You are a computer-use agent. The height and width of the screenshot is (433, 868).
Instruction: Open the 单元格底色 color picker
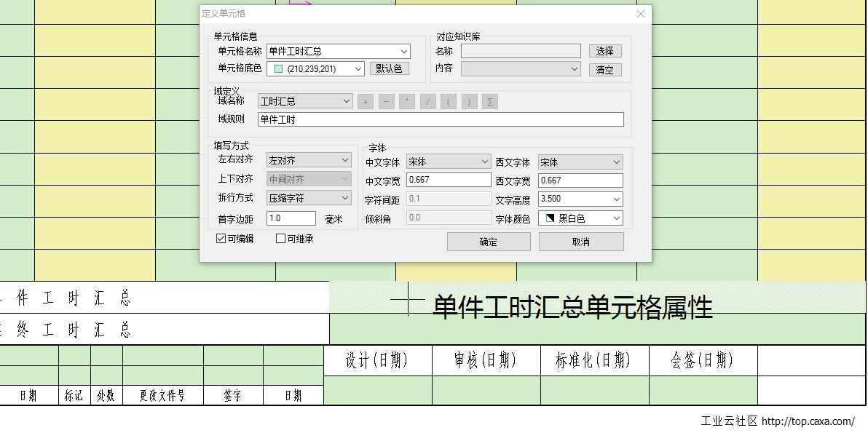358,69
